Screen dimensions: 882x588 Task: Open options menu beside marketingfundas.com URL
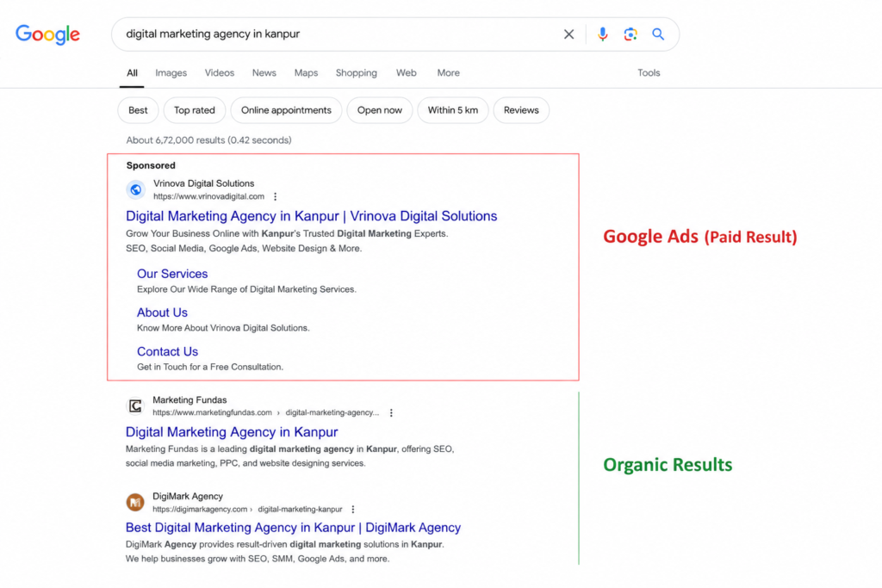391,412
